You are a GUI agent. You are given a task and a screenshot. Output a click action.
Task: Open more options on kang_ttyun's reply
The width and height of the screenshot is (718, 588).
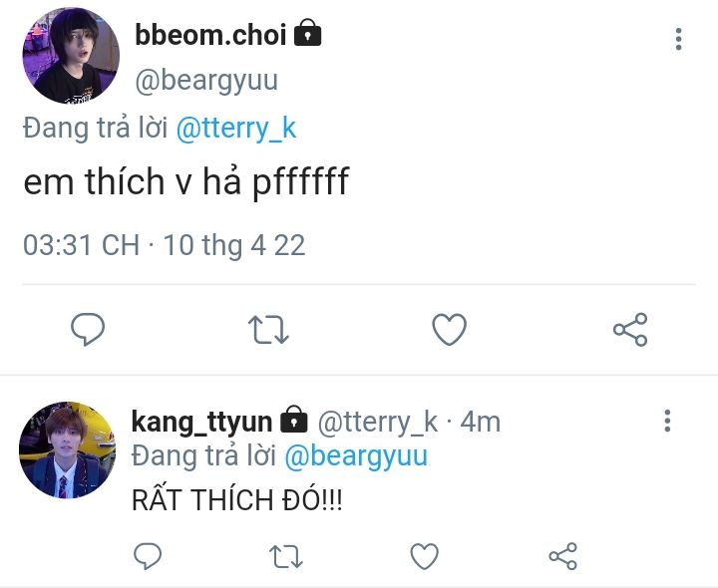(667, 421)
